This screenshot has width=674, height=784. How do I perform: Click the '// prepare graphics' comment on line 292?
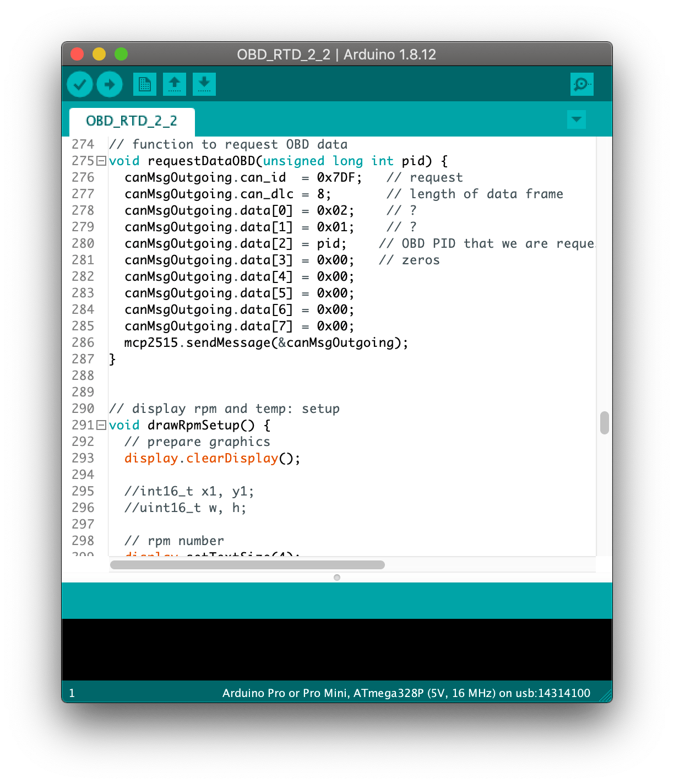click(197, 442)
